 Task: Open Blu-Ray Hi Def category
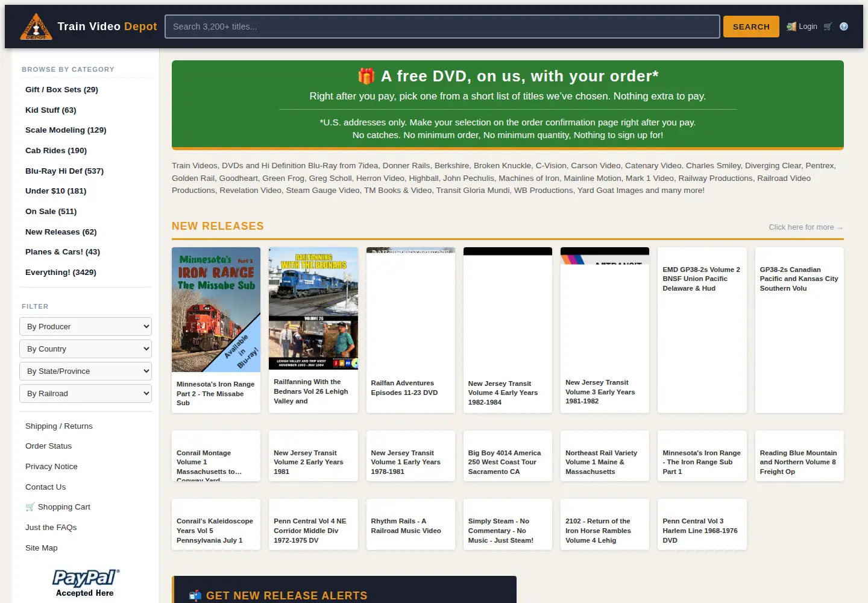(64, 171)
